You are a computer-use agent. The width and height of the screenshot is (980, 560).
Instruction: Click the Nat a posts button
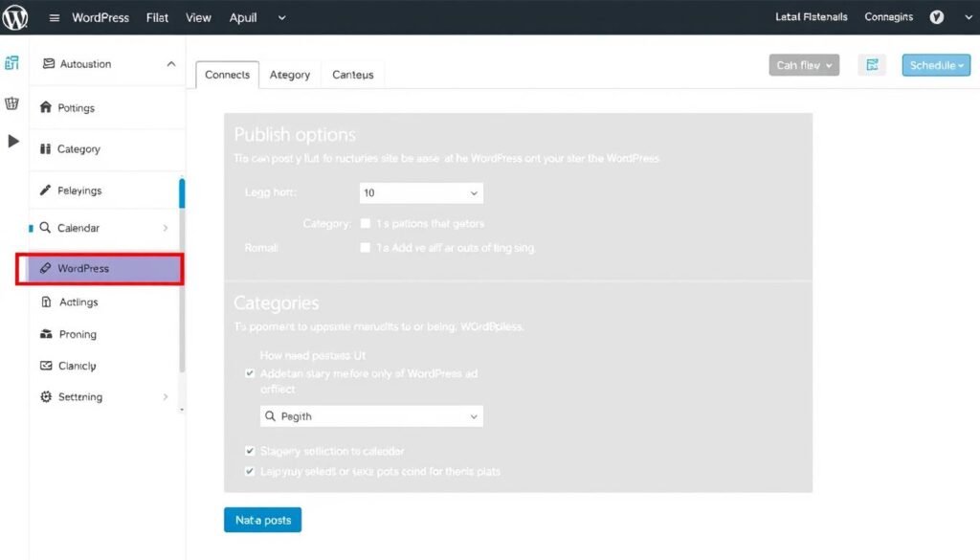[262, 520]
